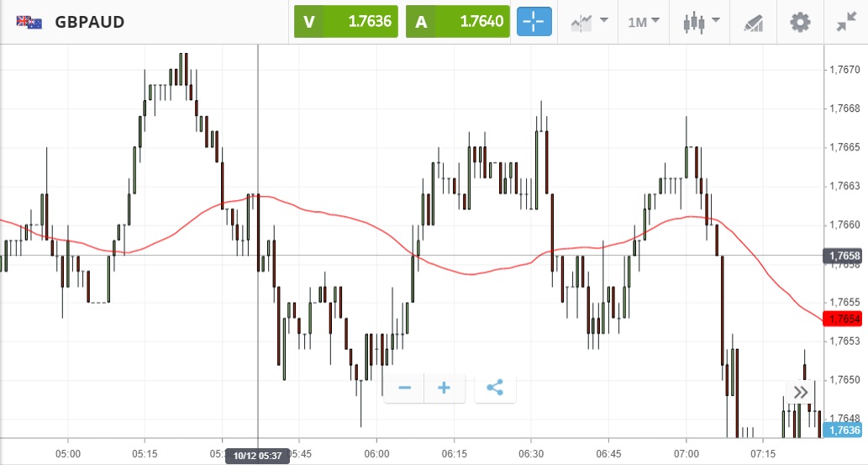The height and width of the screenshot is (465, 868).
Task: Click the 10/12 05:37 crosshair time marker
Action: coord(258,456)
